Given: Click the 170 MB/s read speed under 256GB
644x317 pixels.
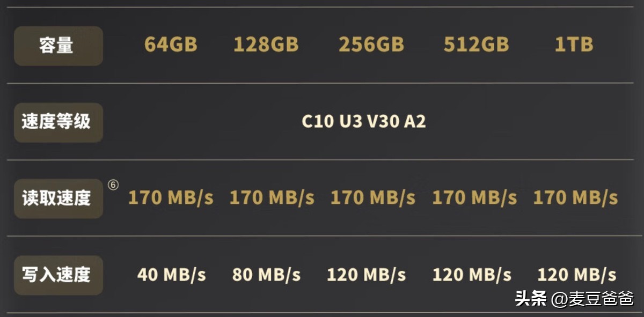Looking at the screenshot, I should click(373, 198).
